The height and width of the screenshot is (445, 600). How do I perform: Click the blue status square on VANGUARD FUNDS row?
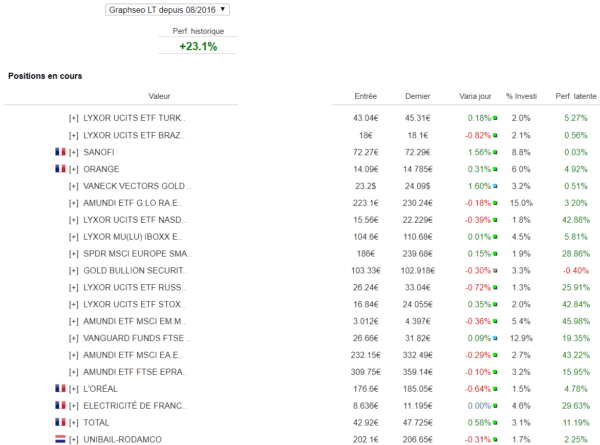(495, 338)
